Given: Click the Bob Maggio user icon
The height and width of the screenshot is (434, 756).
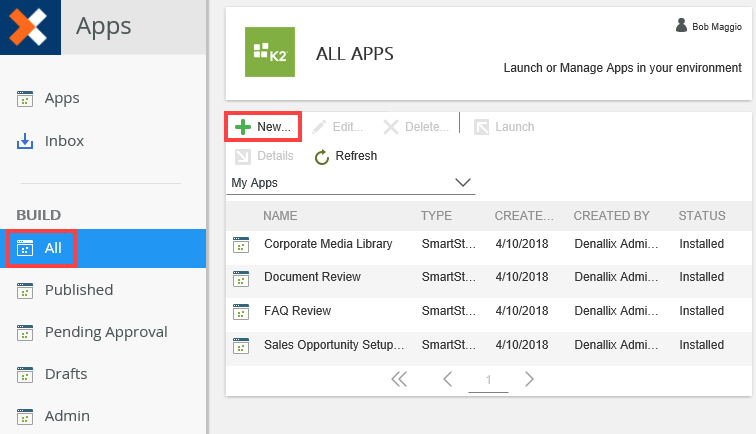Looking at the screenshot, I should point(681,26).
